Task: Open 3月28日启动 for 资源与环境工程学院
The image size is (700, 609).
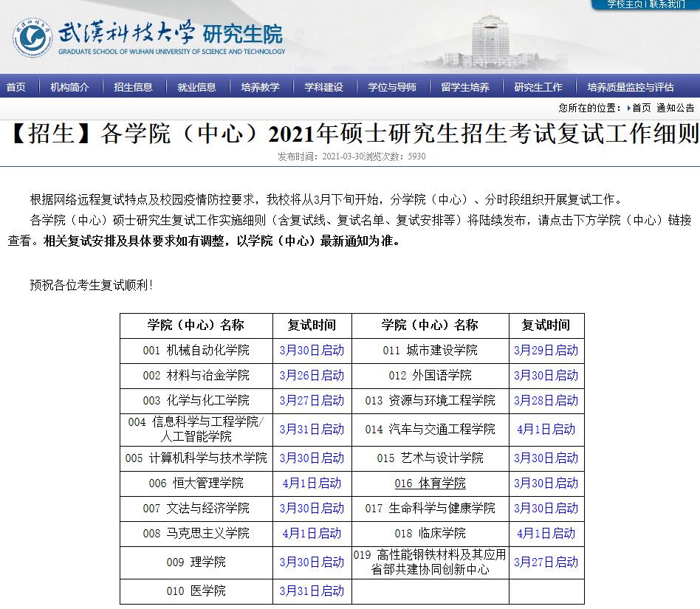Action: (546, 401)
